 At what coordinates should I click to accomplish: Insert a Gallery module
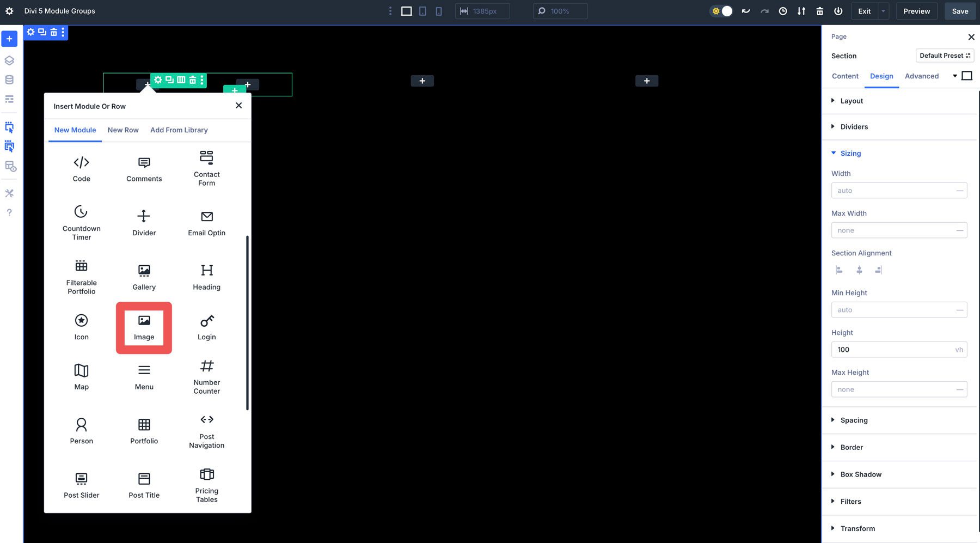point(144,277)
